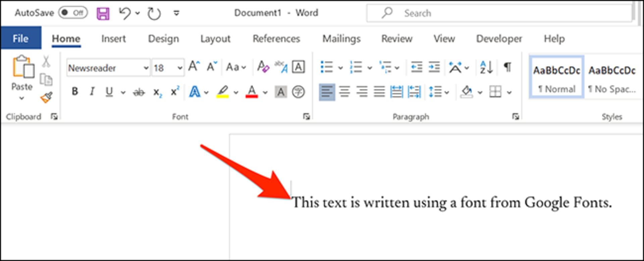
Task: Open the font name dropdown
Action: 146,68
